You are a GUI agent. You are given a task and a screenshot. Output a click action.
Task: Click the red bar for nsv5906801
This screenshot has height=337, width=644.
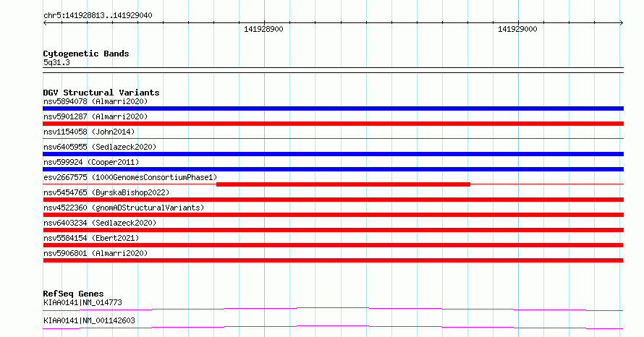click(x=333, y=260)
